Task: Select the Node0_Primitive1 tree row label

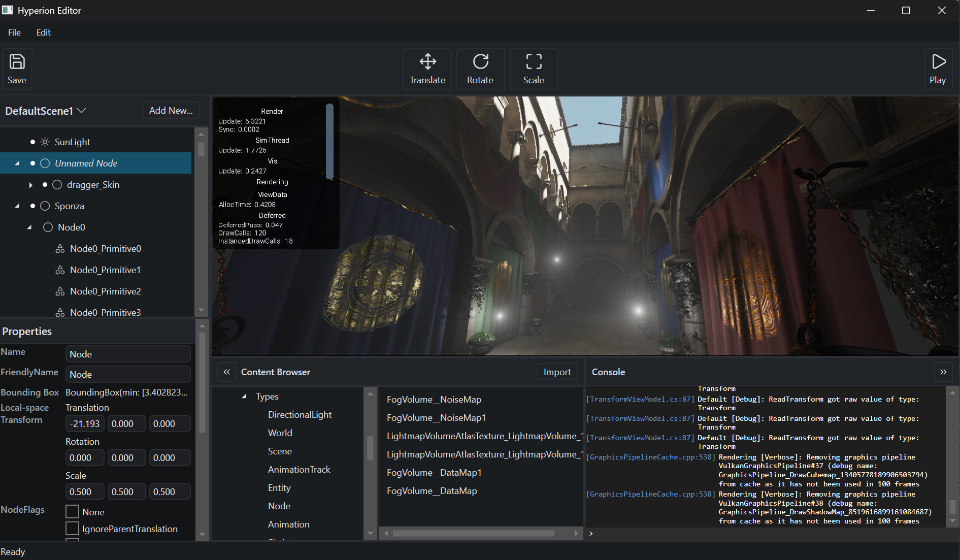Action: [x=106, y=270]
